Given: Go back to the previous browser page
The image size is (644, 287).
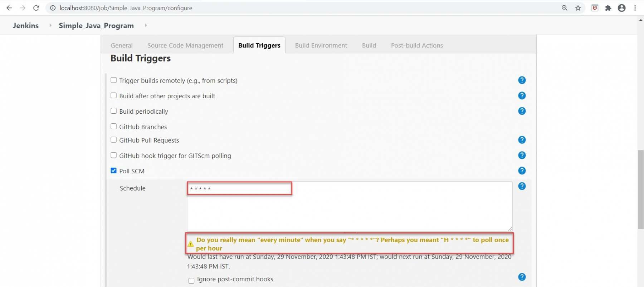Looking at the screenshot, I should [x=9, y=8].
